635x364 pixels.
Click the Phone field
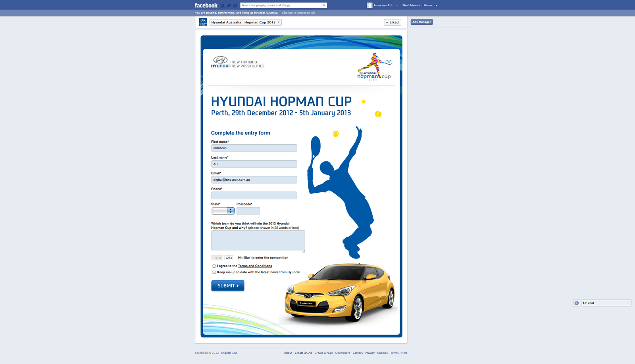[254, 195]
